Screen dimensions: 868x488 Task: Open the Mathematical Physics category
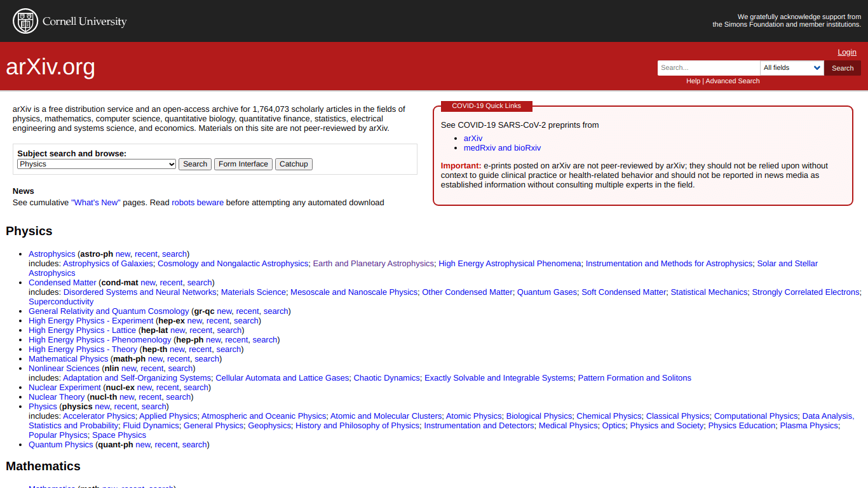pos(69,359)
